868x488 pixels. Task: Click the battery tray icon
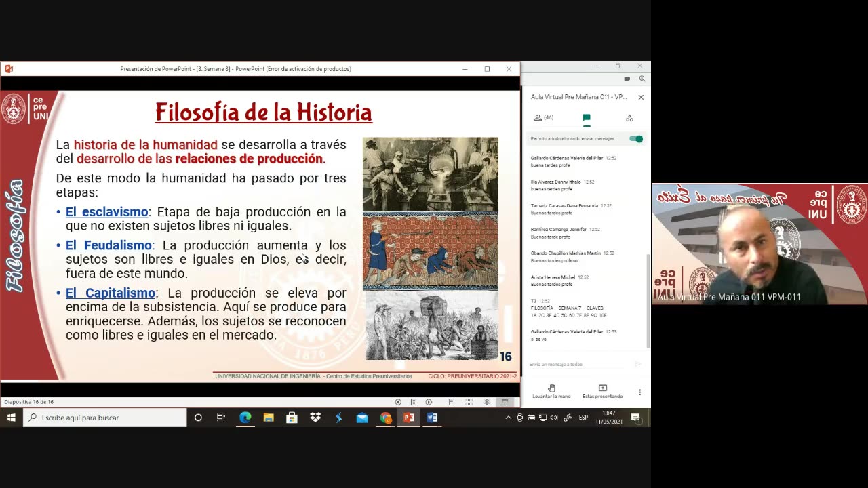point(531,418)
